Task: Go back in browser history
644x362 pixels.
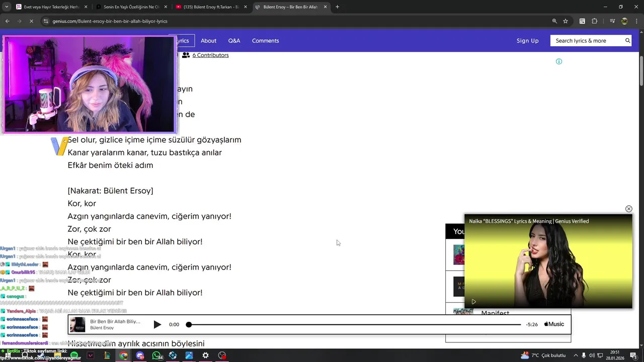Action: pyautogui.click(x=7, y=21)
